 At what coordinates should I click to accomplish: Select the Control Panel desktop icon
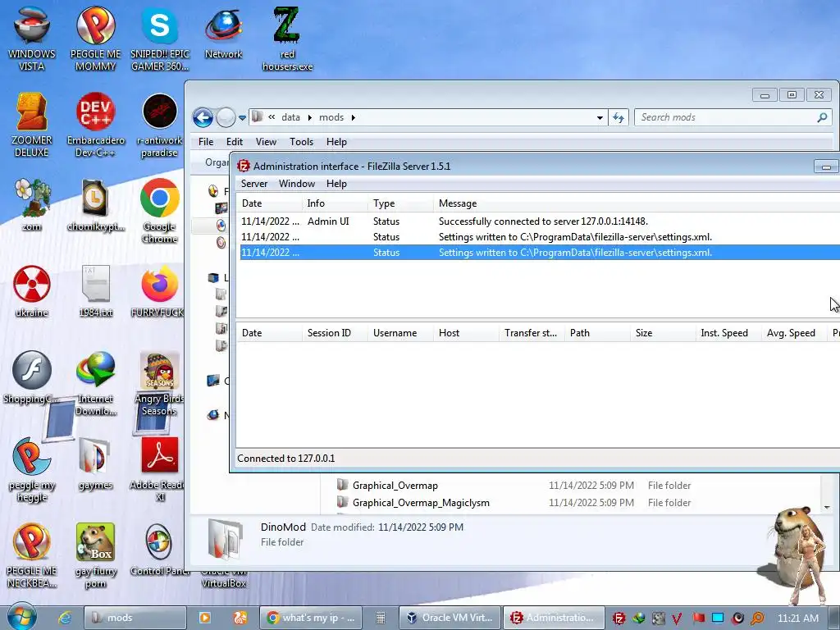tap(160, 550)
